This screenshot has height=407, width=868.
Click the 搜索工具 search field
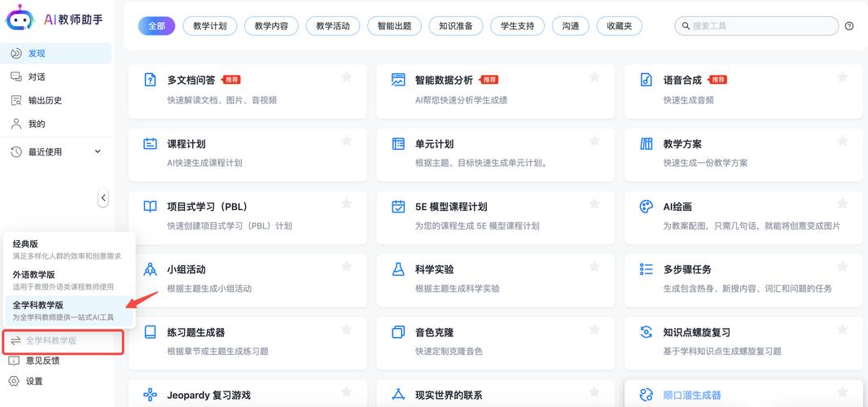click(756, 26)
